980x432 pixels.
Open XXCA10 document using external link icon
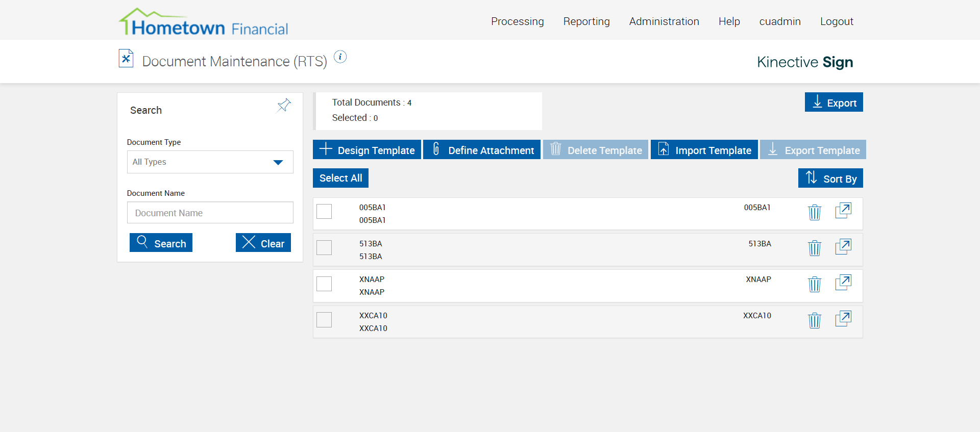point(843,319)
